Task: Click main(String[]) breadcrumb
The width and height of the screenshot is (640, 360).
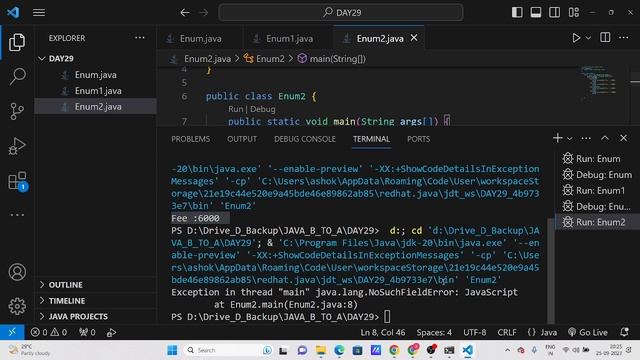Action: (x=337, y=59)
